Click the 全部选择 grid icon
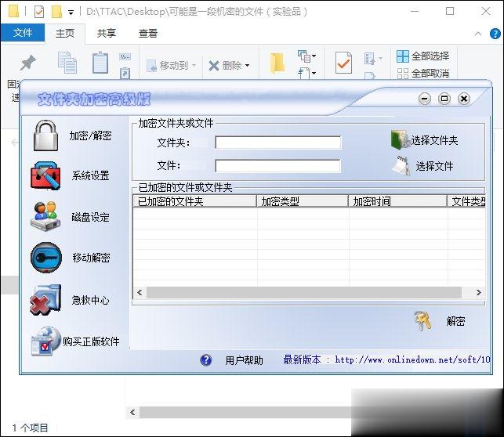 (x=403, y=56)
